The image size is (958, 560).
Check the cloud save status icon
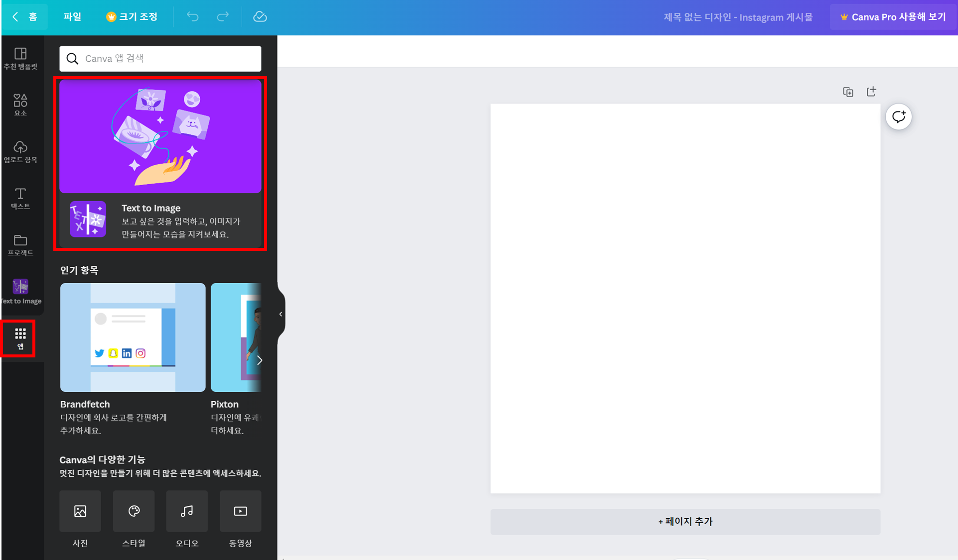pyautogui.click(x=260, y=17)
